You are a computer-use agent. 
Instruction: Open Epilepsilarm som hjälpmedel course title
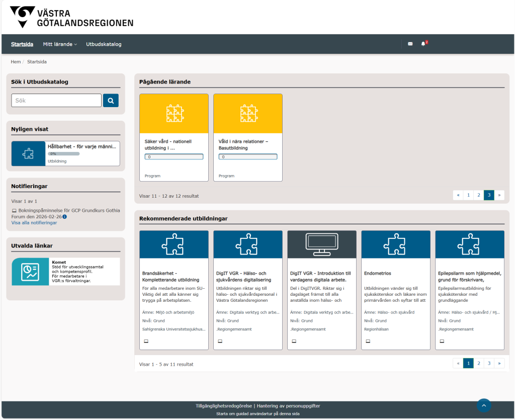(469, 277)
